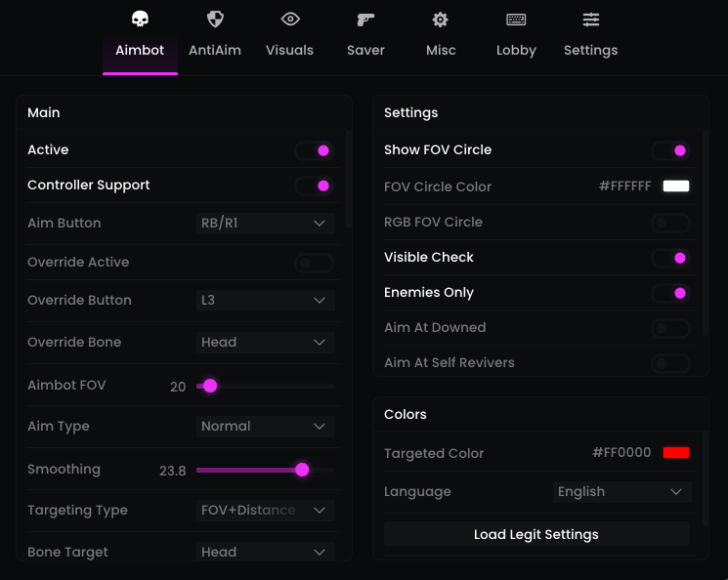Click the Main panel scrollbar

tap(349, 176)
